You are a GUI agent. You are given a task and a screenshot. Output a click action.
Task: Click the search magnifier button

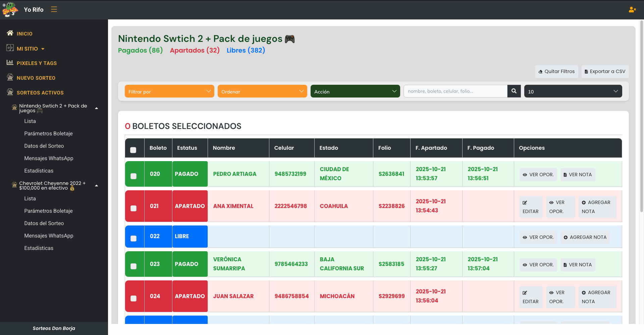coord(514,91)
